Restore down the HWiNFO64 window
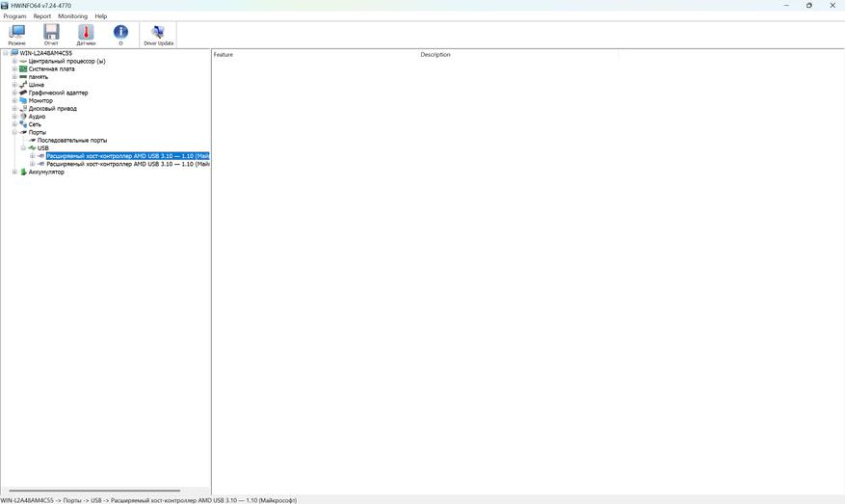 pos(809,6)
